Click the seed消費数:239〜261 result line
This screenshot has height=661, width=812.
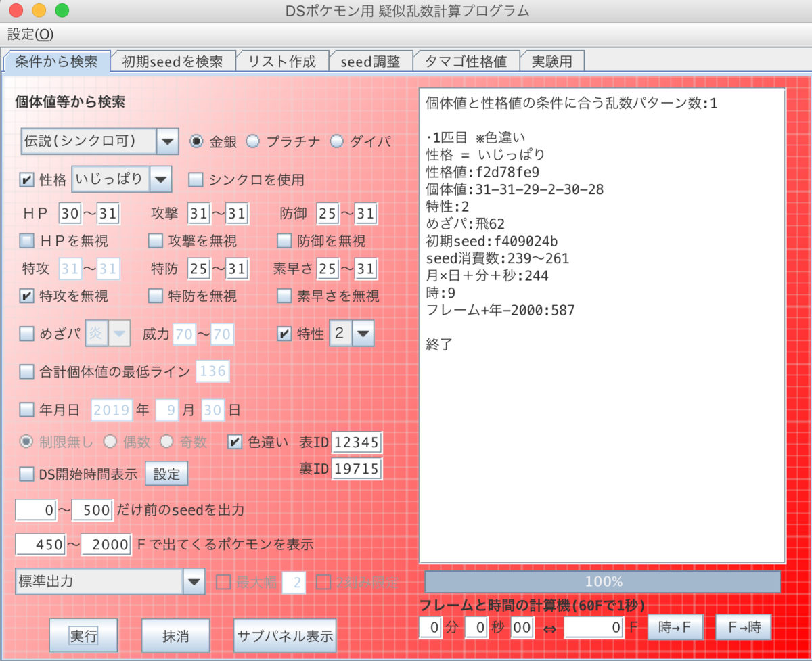pyautogui.click(x=497, y=258)
